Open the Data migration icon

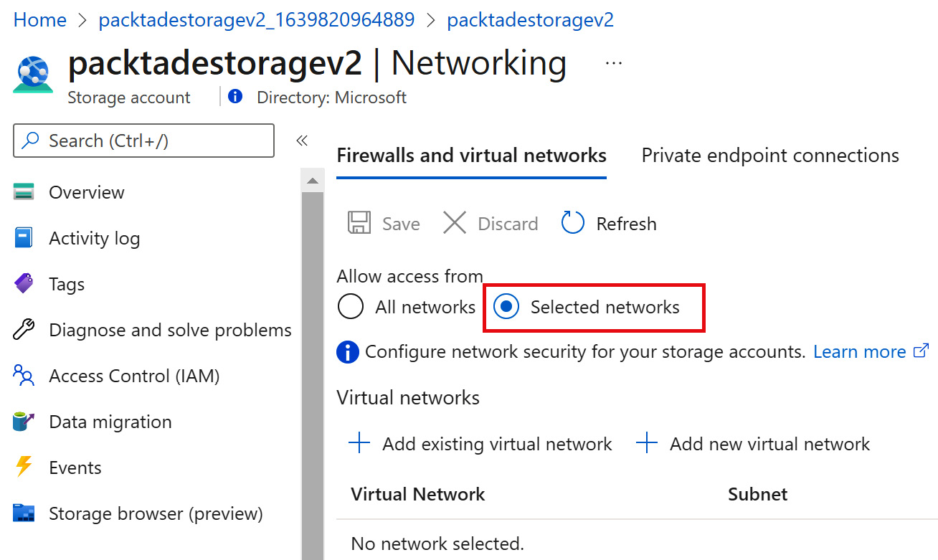click(x=24, y=422)
